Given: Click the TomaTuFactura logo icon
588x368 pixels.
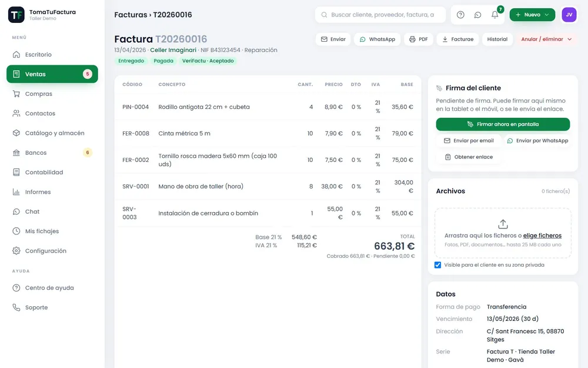Looking at the screenshot, I should point(16,15).
